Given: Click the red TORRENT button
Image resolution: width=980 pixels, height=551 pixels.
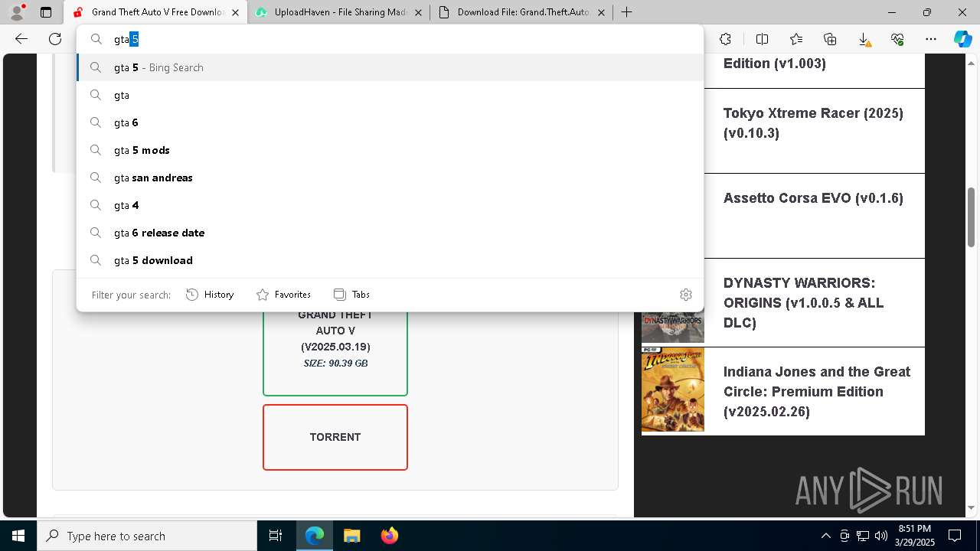Looking at the screenshot, I should coord(335,437).
